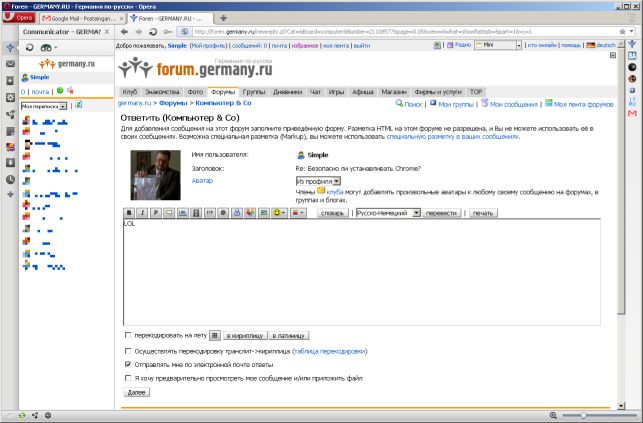Open the germany.ru panel in Opera sidebar
The height and width of the screenshot is (423, 643).
[10, 48]
